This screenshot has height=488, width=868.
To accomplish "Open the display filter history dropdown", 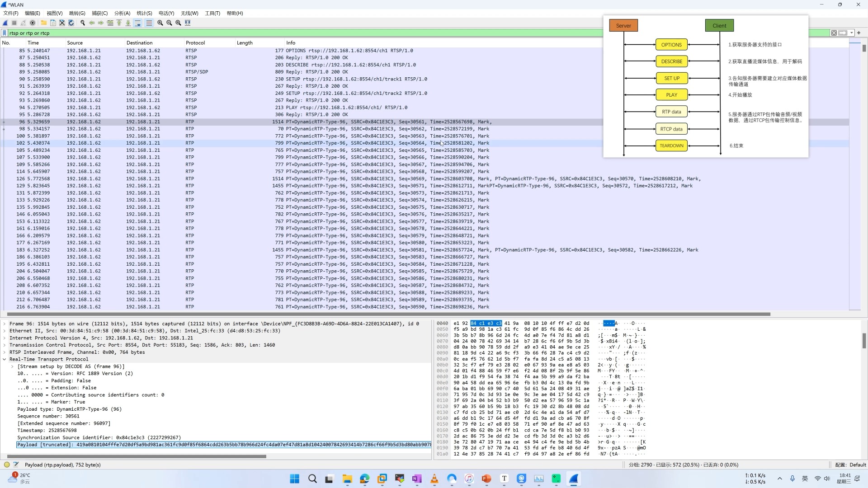I will point(852,33).
